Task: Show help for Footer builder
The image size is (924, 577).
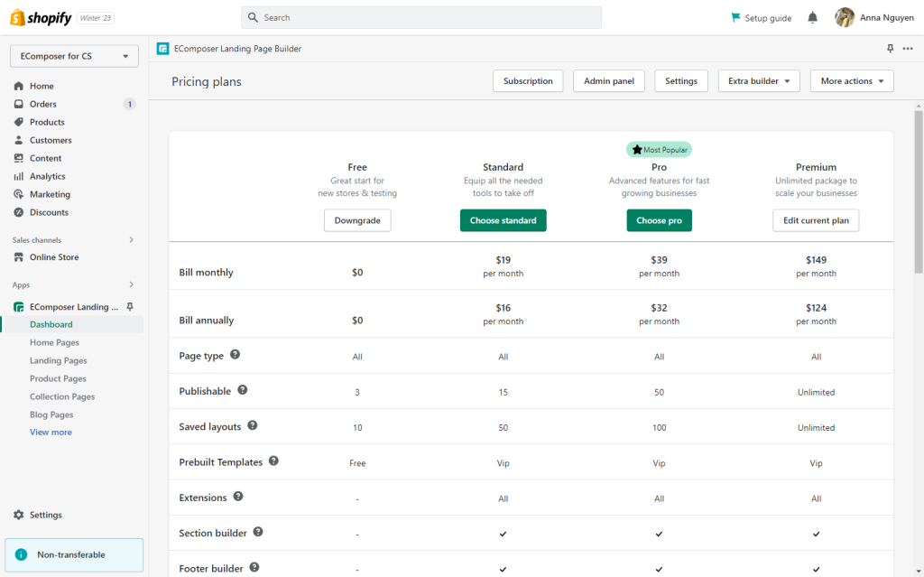Action: pos(254,567)
